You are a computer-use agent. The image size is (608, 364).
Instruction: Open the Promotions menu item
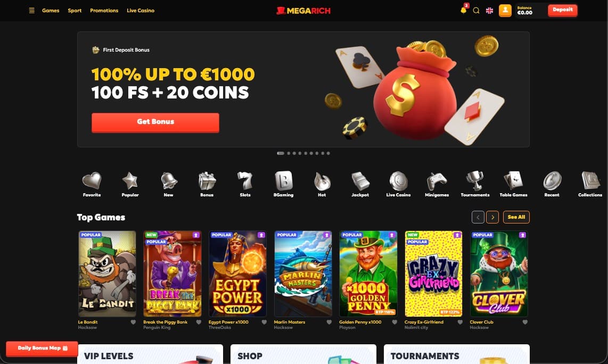(104, 11)
